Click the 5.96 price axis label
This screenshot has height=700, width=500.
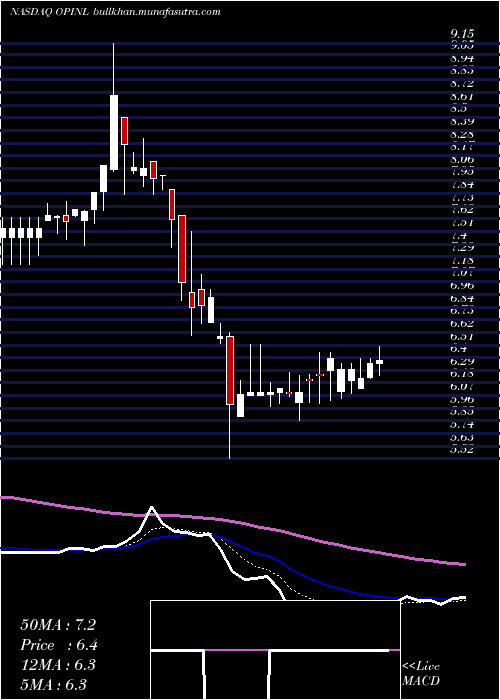462,399
